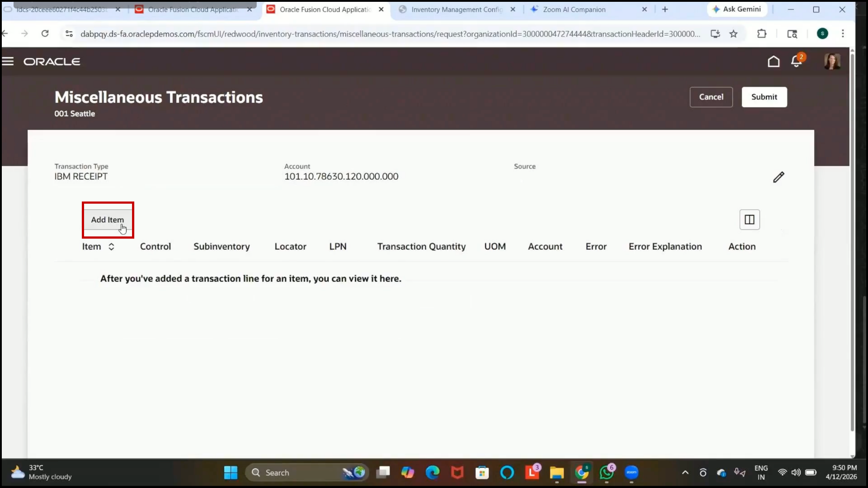Image resolution: width=868 pixels, height=488 pixels.
Task: Switch to Inventory Management Config tab
Action: [x=457, y=9]
